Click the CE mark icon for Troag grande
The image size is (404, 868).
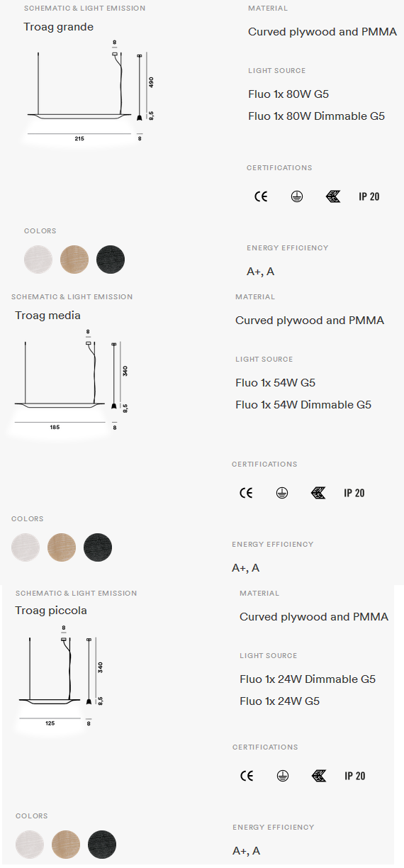(261, 196)
